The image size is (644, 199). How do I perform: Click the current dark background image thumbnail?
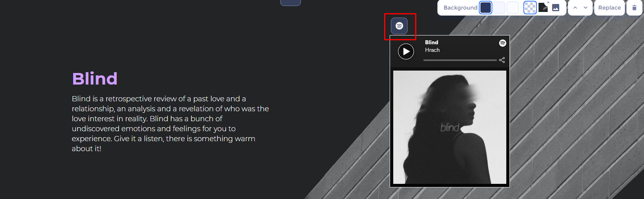[x=543, y=8]
